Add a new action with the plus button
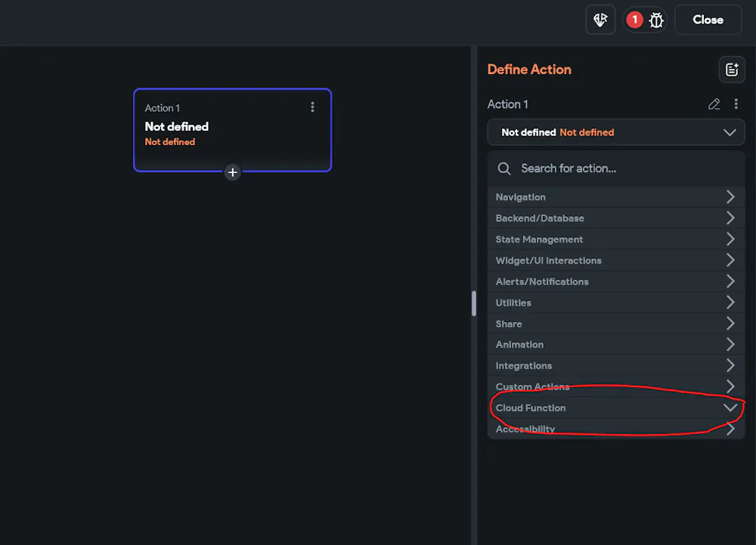 [232, 172]
